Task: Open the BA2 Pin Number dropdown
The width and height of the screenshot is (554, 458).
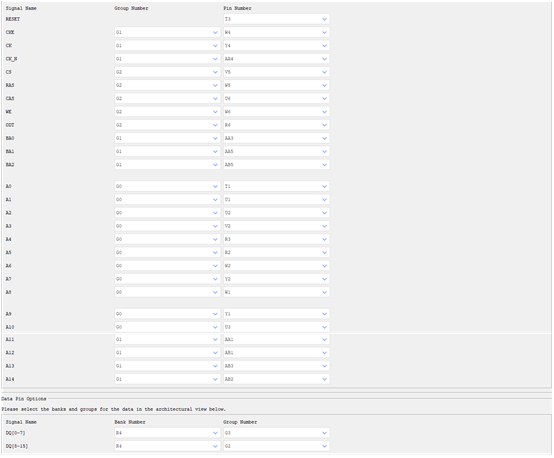Action: [x=276, y=165]
